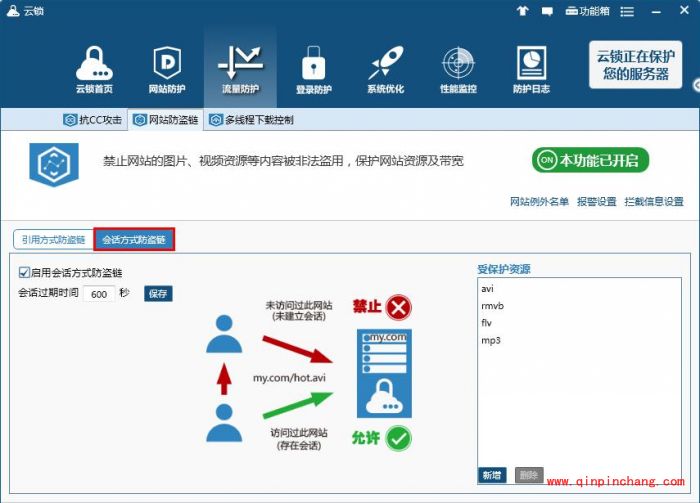Image resolution: width=700 pixels, height=503 pixels.
Task: Toggle the 本功能已开启 ON switch
Action: (x=590, y=160)
